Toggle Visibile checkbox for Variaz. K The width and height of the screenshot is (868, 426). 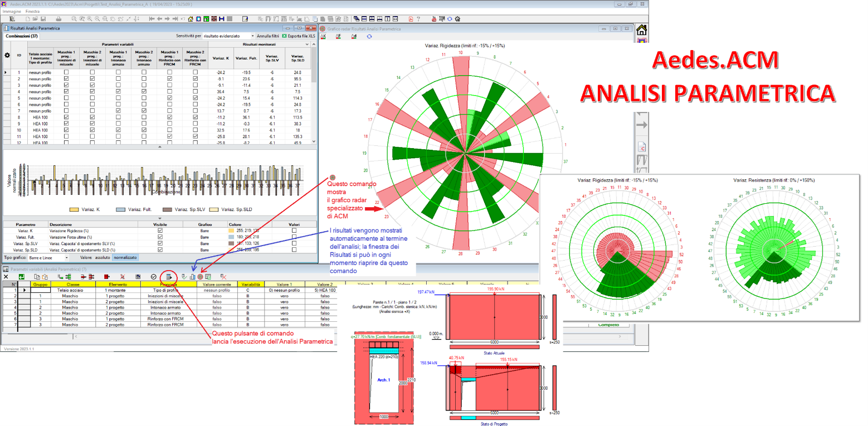(x=160, y=230)
